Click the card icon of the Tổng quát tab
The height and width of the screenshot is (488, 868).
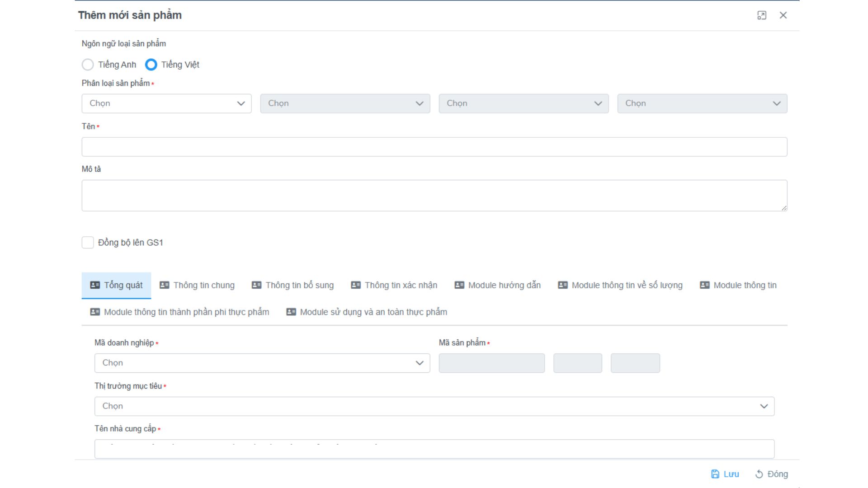[95, 285]
